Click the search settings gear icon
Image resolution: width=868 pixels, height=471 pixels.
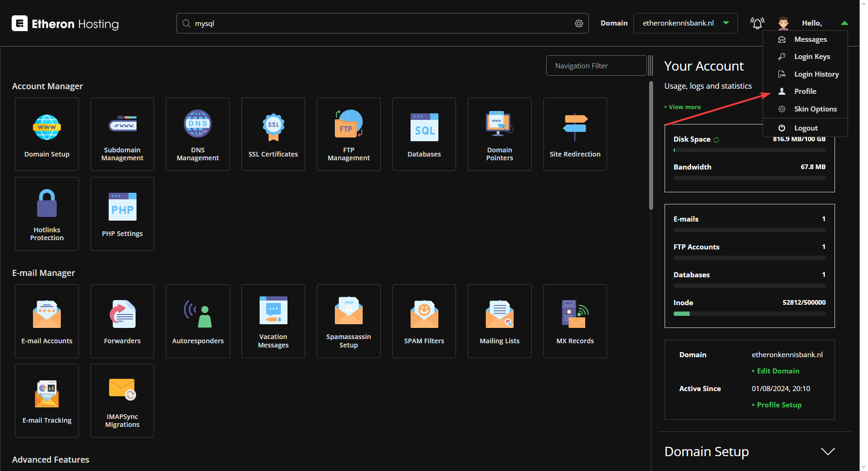579,24
